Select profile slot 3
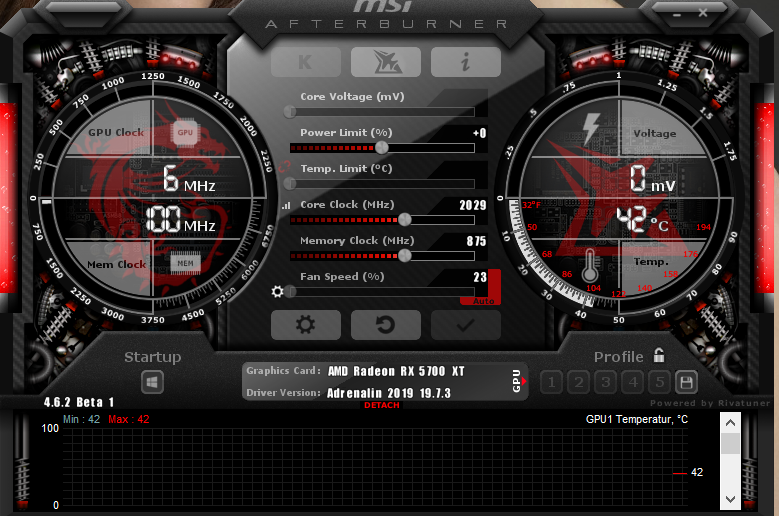779x516 pixels. pyautogui.click(x=606, y=382)
